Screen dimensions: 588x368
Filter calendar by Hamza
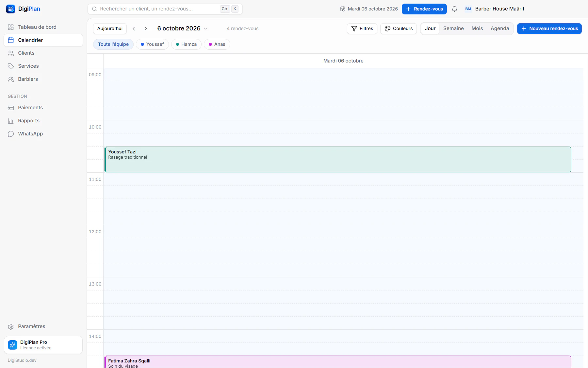point(186,44)
